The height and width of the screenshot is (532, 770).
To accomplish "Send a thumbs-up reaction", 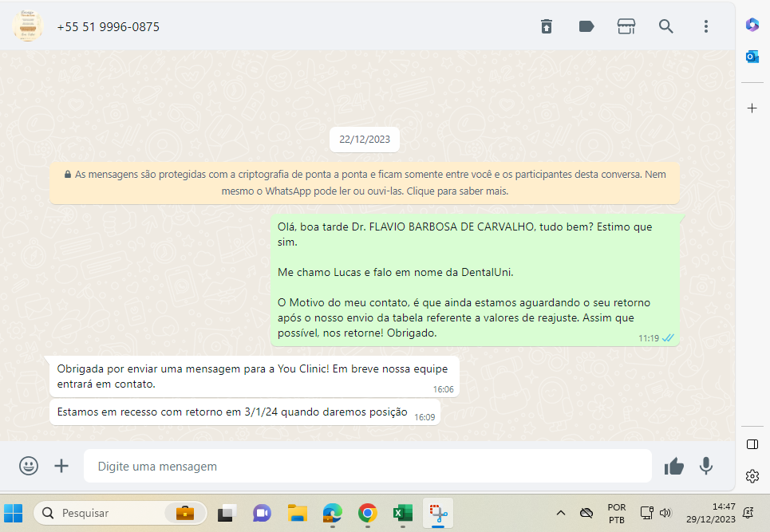I will click(673, 467).
